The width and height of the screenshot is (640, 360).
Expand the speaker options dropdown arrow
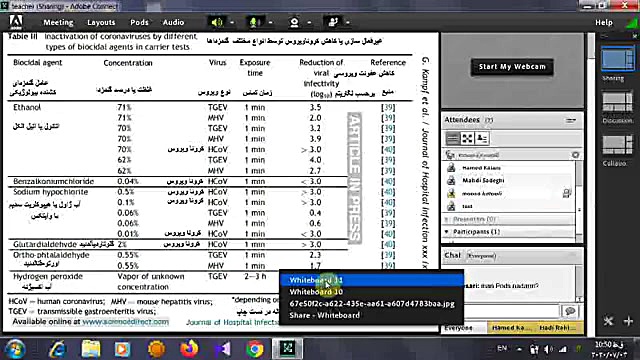(x=232, y=22)
